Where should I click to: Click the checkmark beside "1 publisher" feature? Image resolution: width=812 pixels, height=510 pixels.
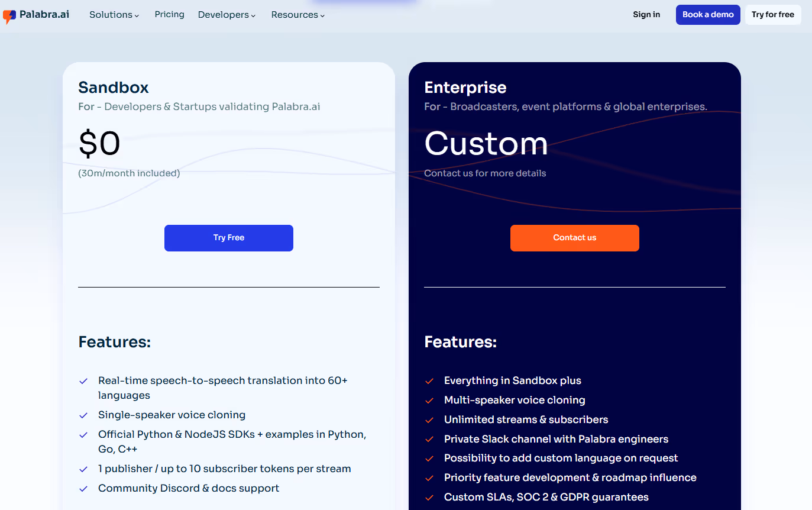tap(83, 469)
